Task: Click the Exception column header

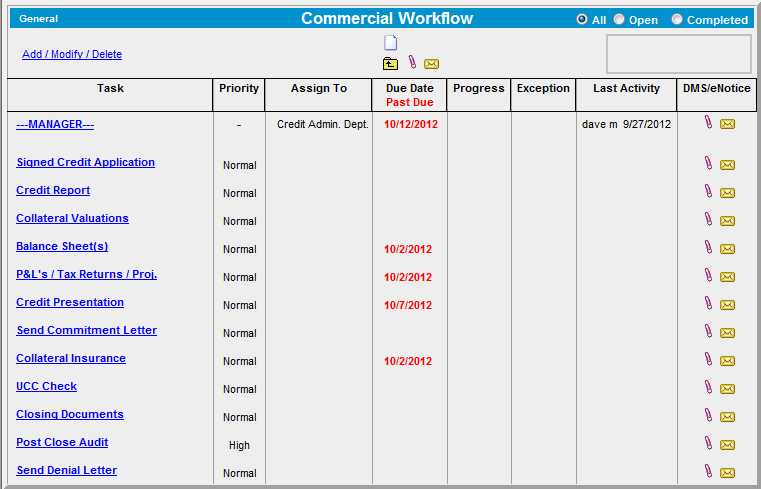Action: pyautogui.click(x=543, y=88)
